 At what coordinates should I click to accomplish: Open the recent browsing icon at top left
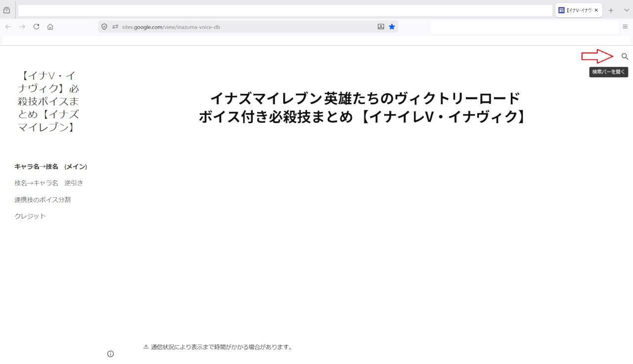coord(6,10)
